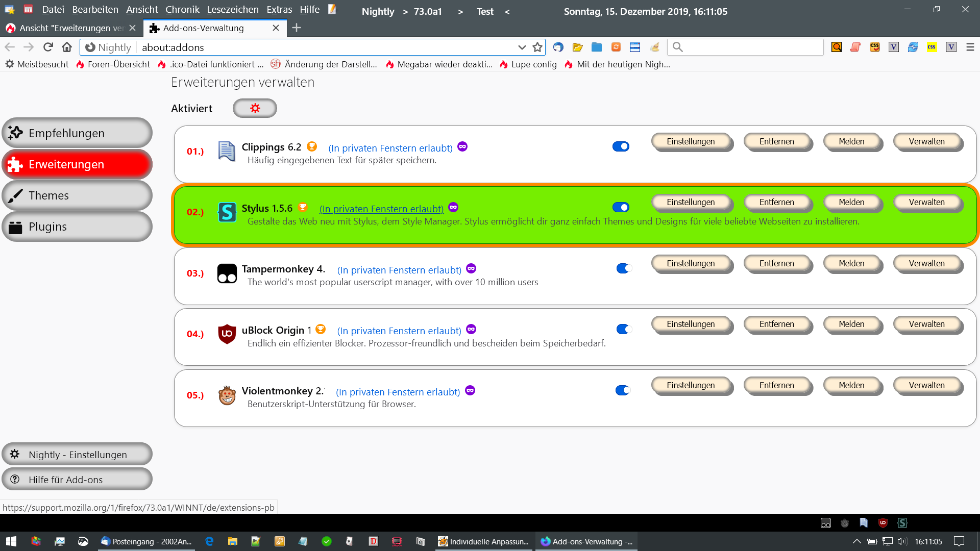Open new tab with plus button
Viewport: 980px width, 551px height.
[297, 28]
